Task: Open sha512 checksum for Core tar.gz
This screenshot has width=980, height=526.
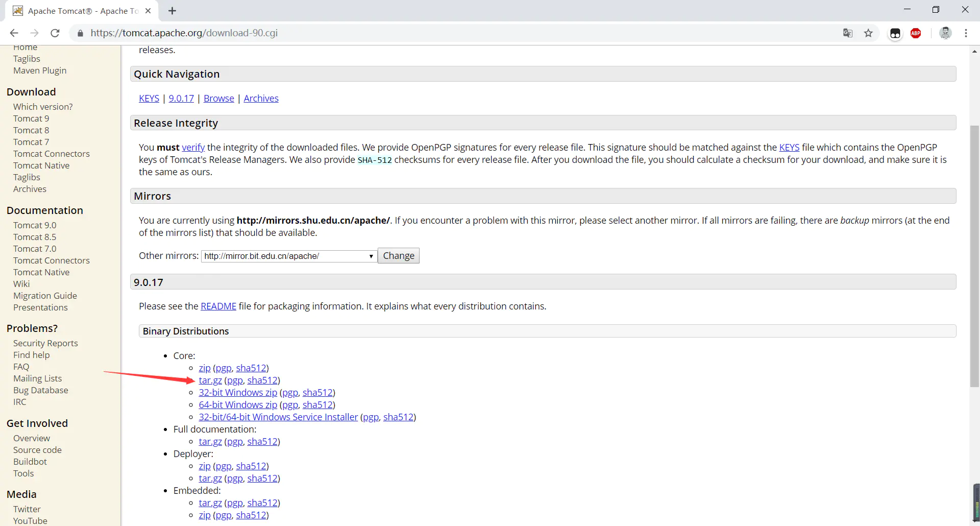Action: tap(262, 380)
